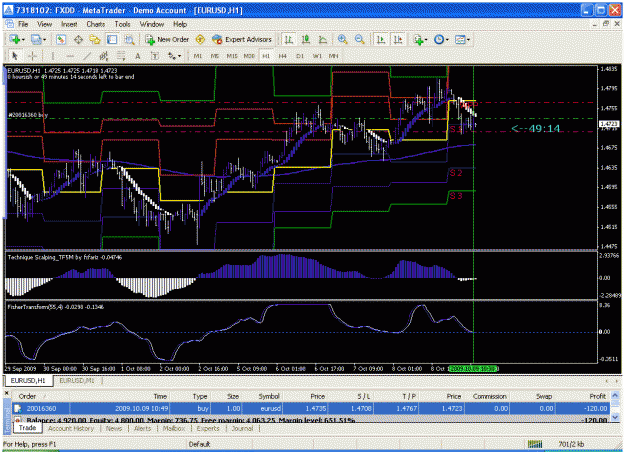Open the Experts tab
625x452 pixels.
tap(208, 428)
